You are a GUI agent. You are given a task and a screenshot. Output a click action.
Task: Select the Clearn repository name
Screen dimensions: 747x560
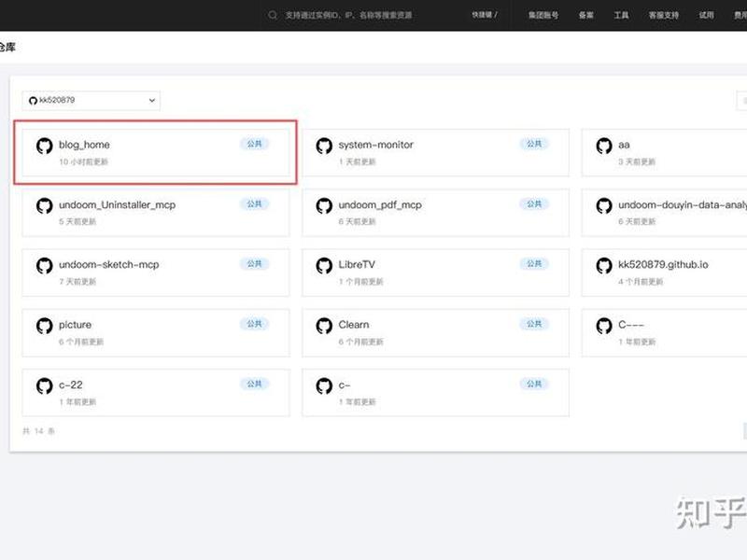pyautogui.click(x=354, y=325)
